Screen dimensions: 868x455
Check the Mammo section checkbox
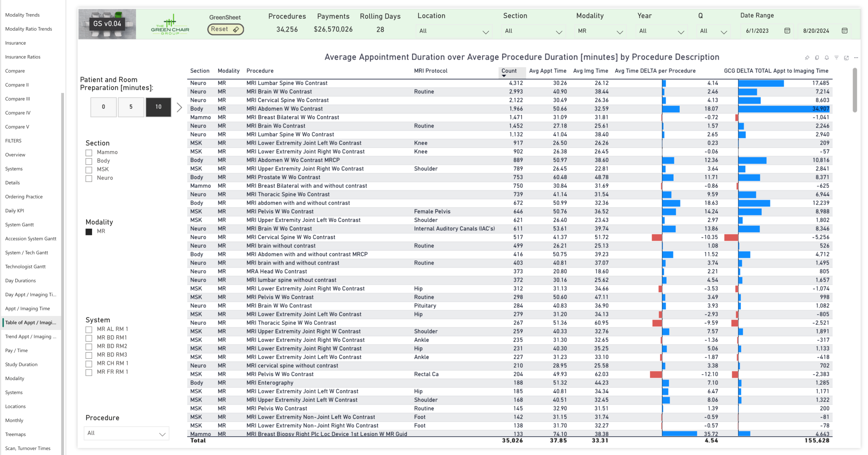click(89, 153)
